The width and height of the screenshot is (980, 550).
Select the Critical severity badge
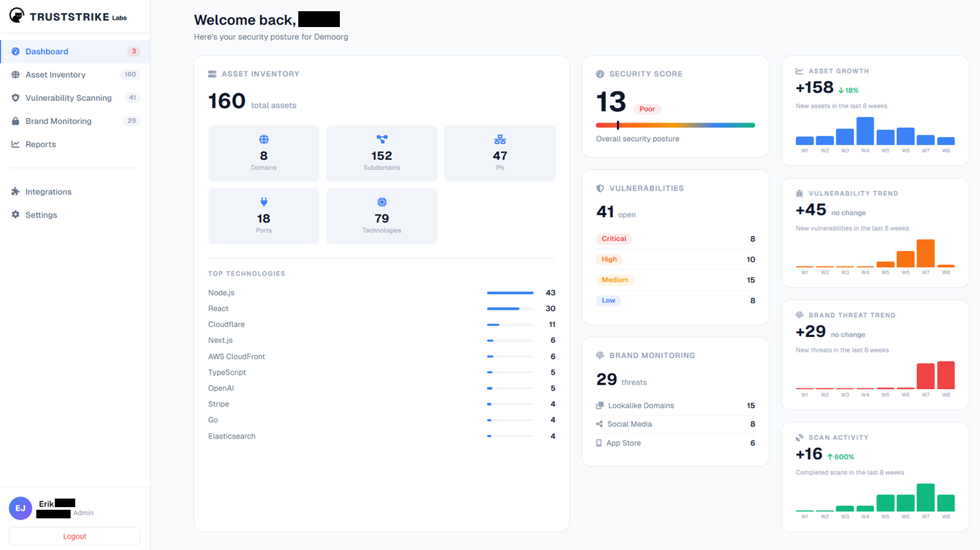point(614,239)
